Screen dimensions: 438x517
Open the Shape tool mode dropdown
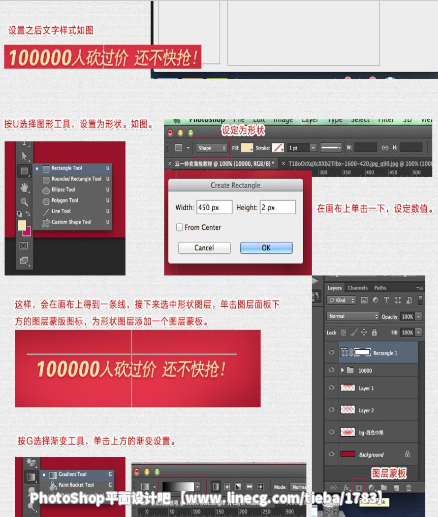point(211,148)
